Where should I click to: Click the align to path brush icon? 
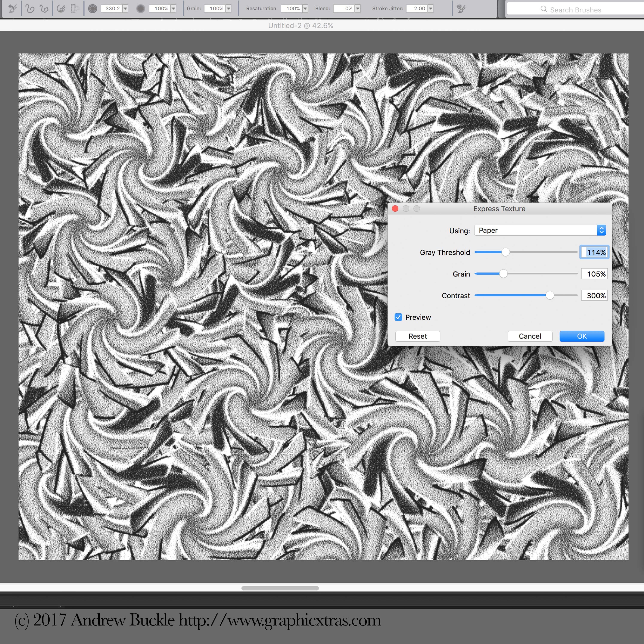coord(61,8)
